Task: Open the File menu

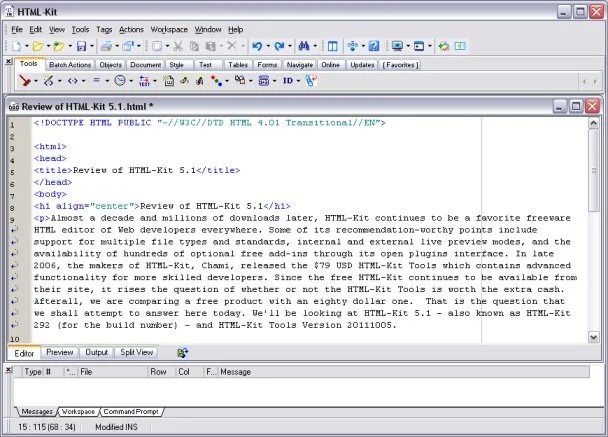Action: 17,29
